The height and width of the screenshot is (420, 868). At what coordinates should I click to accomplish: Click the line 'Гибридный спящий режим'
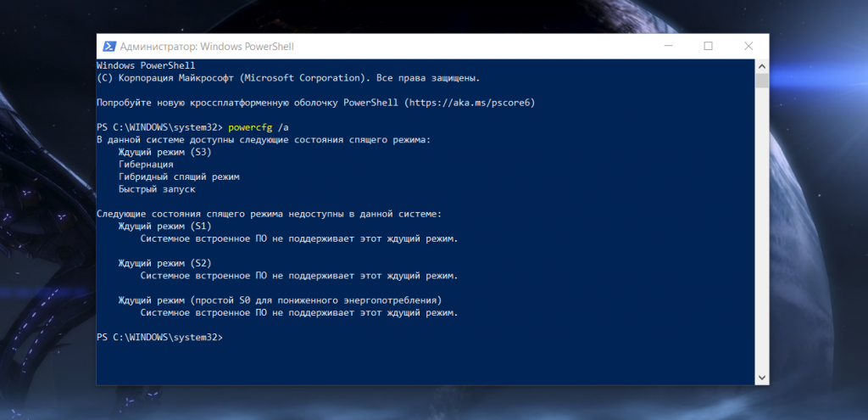click(x=179, y=176)
